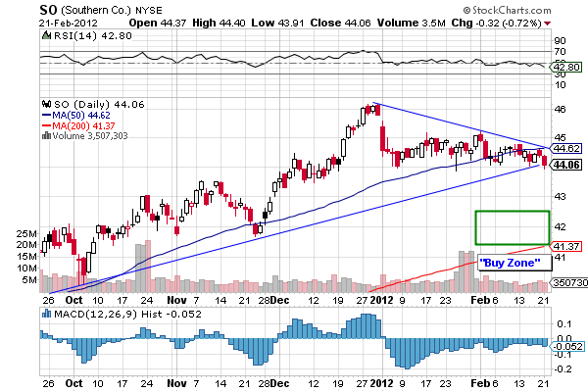Click the "High 44.40" value
Viewport: 588px width, 392px height.
click(219, 23)
